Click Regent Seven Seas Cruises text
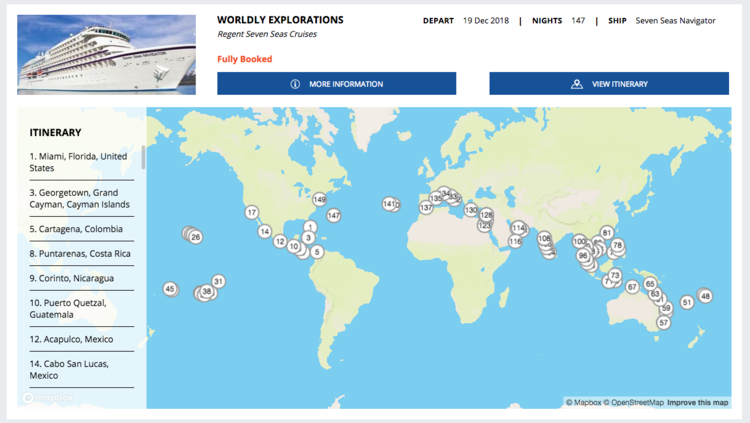The image size is (750, 423). pyautogui.click(x=267, y=34)
